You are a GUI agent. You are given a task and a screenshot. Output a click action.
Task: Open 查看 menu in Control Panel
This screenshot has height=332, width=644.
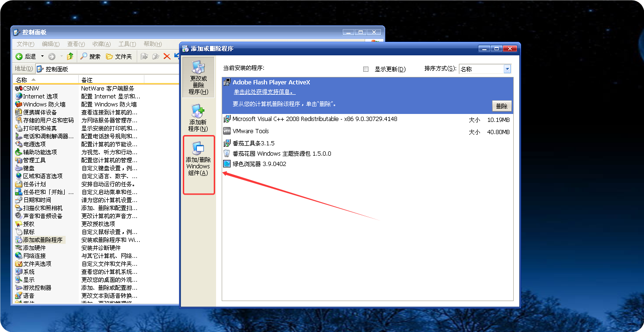point(76,44)
